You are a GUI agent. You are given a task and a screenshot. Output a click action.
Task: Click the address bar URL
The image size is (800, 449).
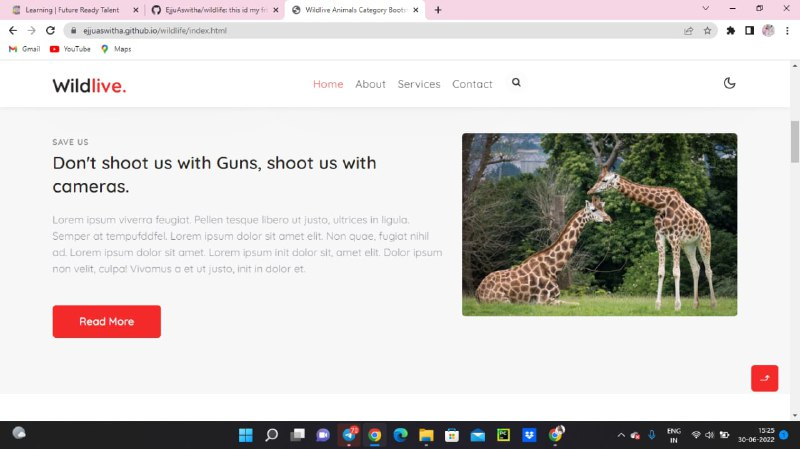tap(155, 31)
